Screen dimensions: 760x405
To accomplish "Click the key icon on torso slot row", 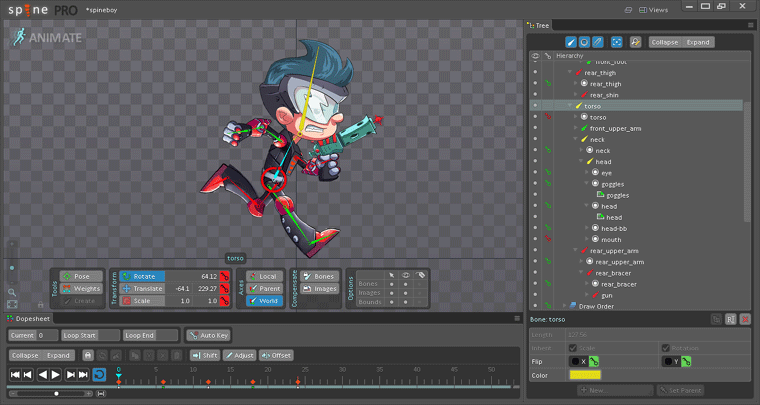I will [x=548, y=117].
